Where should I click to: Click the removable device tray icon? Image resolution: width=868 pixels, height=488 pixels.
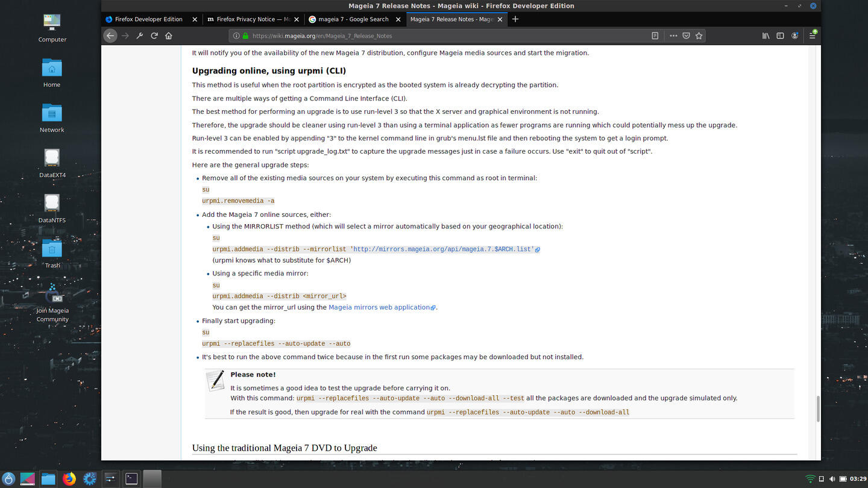pos(822,479)
